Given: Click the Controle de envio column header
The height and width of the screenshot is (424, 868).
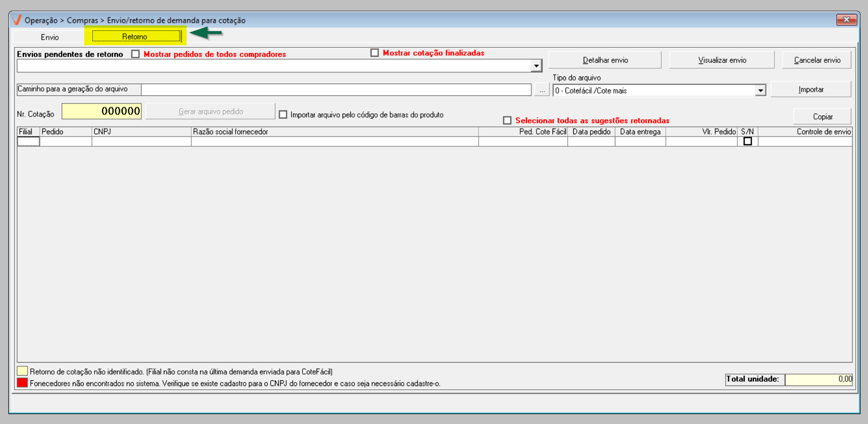Looking at the screenshot, I should point(805,132).
